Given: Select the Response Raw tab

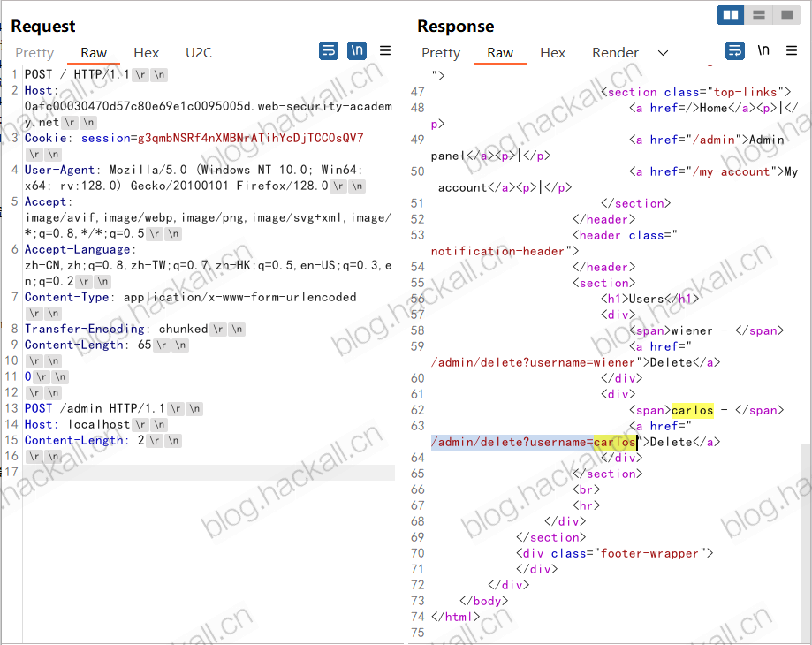Looking at the screenshot, I should 500,53.
